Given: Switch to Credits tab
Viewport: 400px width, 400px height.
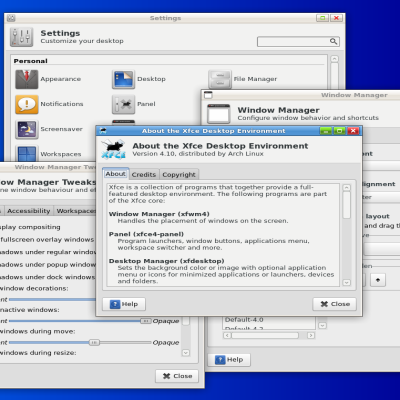Looking at the screenshot, I should (144, 174).
